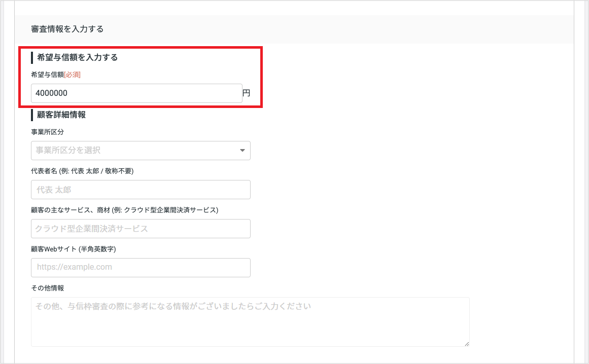Click the 代表者名 input field
The image size is (589, 364).
pos(141,190)
